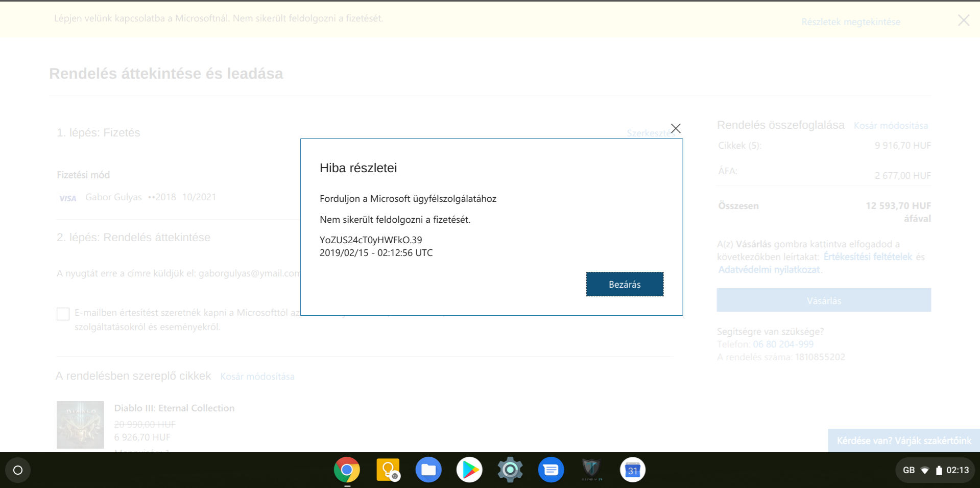Viewport: 980px width, 488px height.
Task: Tick the Microsoft e-mail notification checkbox
Action: point(63,314)
